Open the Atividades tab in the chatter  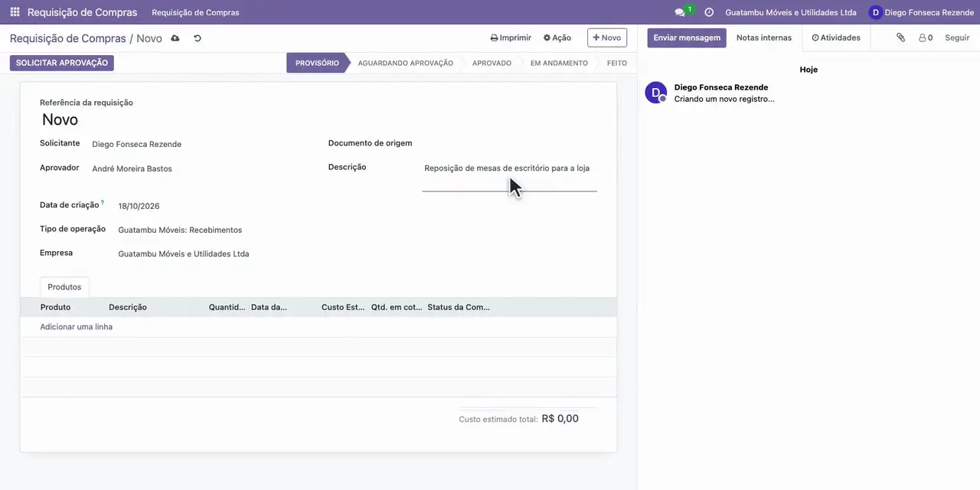click(836, 38)
